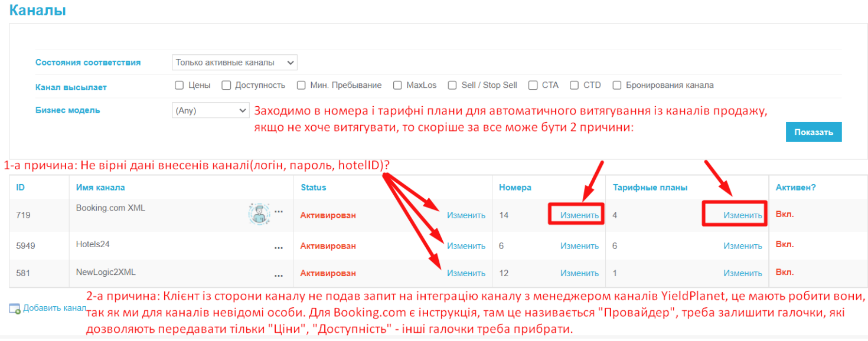The image size is (868, 341).
Task: Click the add channel icon
Action: (x=15, y=309)
